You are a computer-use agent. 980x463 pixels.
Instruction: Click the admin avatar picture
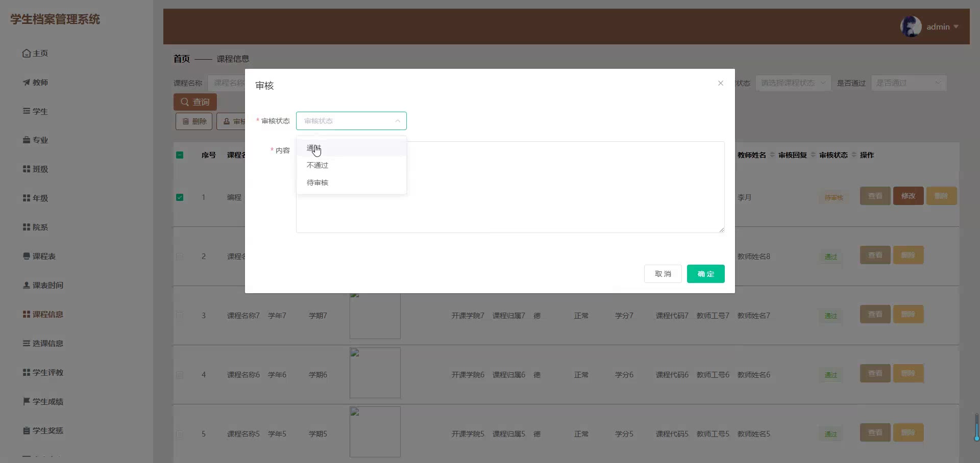pyautogui.click(x=911, y=27)
